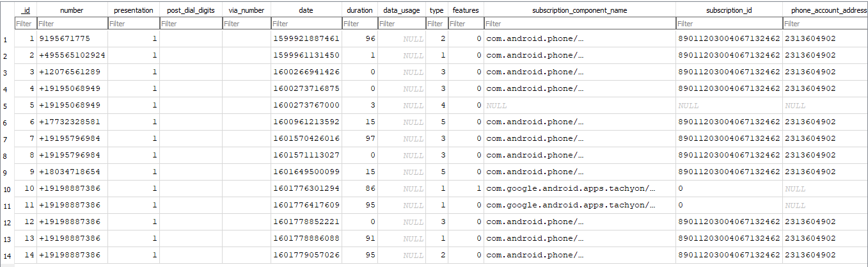Image resolution: width=868 pixels, height=267 pixels.
Task: Select first com.google.android.apps.tachyon cell
Action: tap(580, 188)
